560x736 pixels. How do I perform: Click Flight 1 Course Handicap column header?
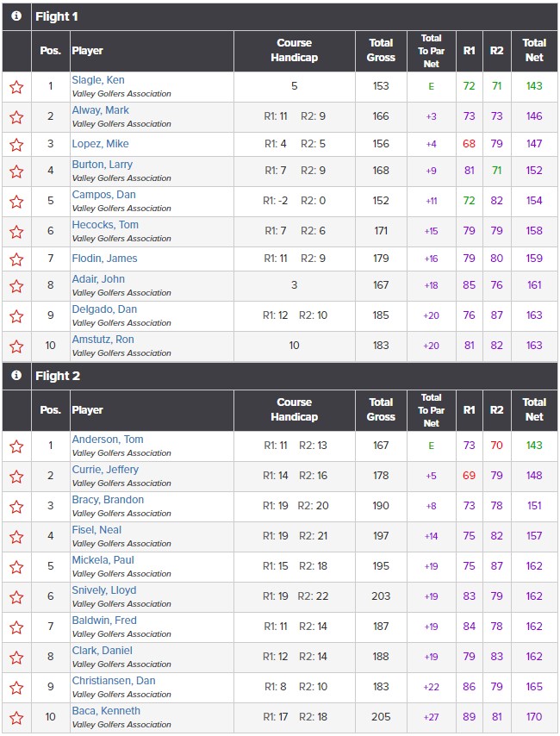click(295, 50)
